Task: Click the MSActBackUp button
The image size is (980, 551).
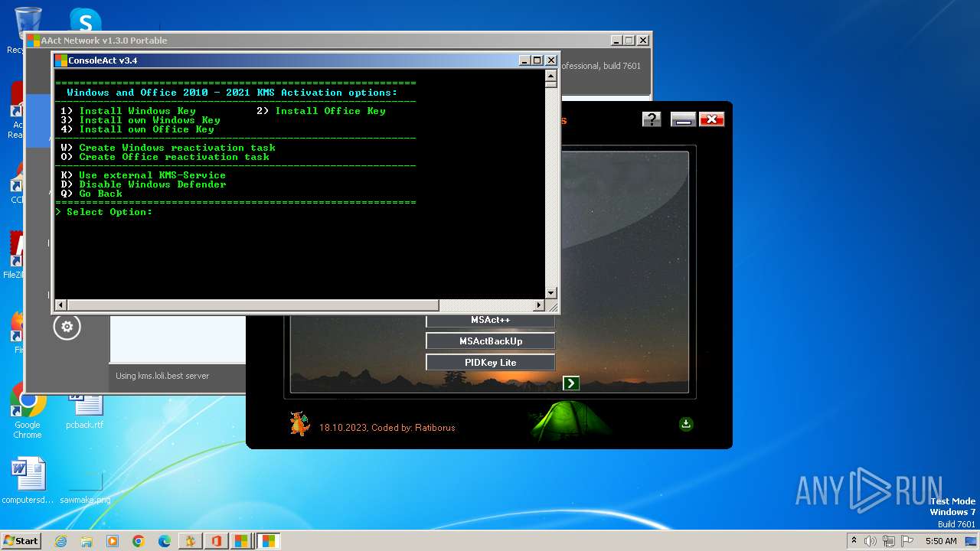Action: pos(490,341)
